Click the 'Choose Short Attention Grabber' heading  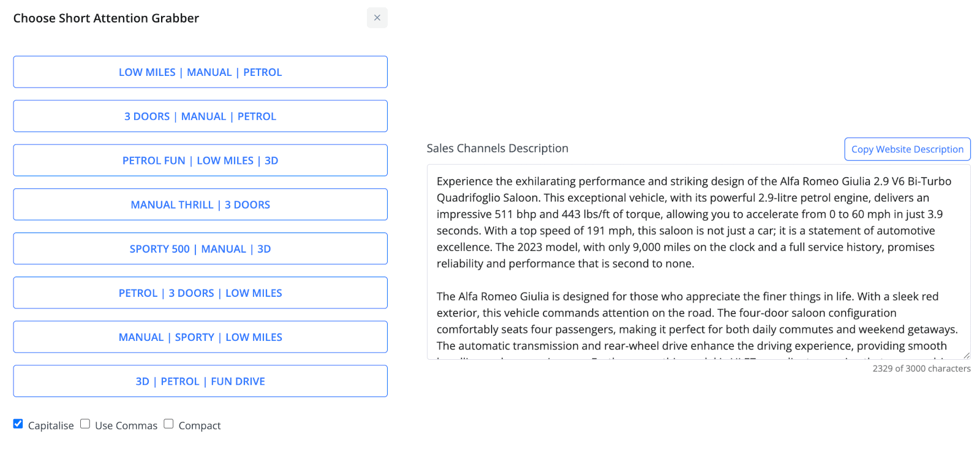tap(106, 18)
